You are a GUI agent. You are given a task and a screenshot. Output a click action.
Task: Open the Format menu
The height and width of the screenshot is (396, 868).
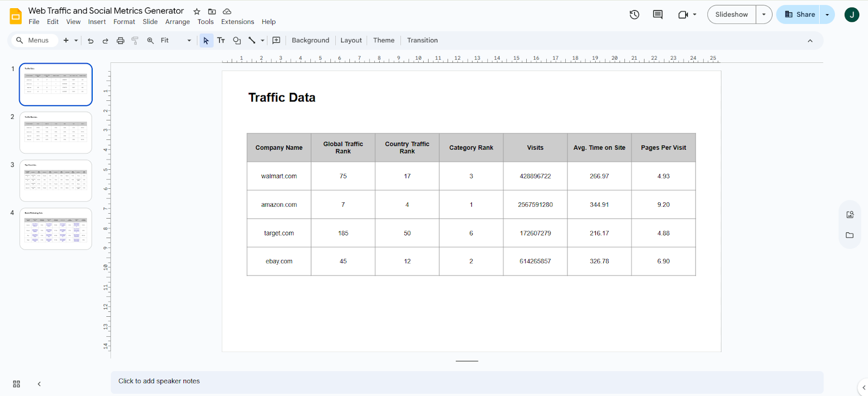pos(124,22)
